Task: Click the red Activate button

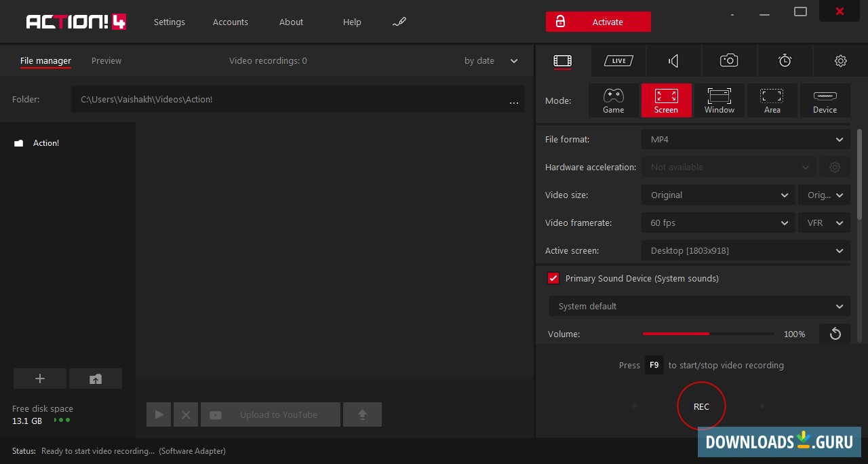Action: (598, 22)
